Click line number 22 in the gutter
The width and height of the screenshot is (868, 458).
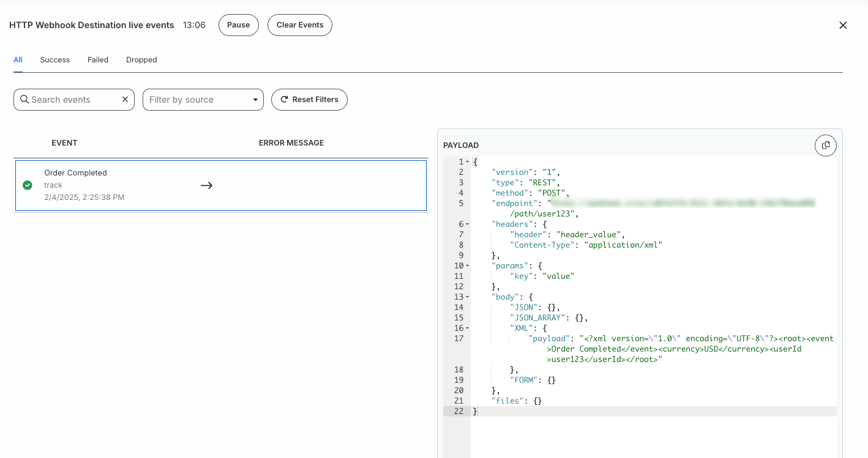coord(459,412)
